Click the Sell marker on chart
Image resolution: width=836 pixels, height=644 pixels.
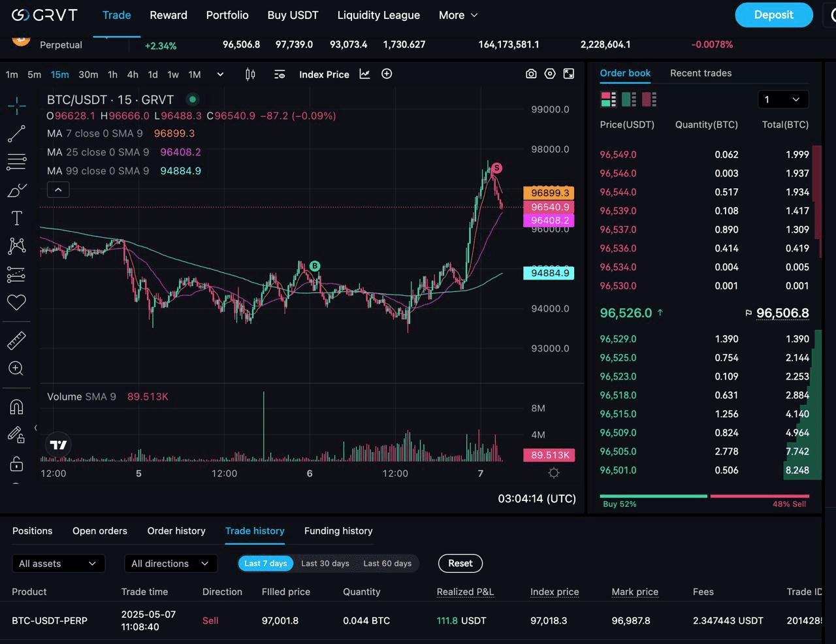(x=496, y=168)
